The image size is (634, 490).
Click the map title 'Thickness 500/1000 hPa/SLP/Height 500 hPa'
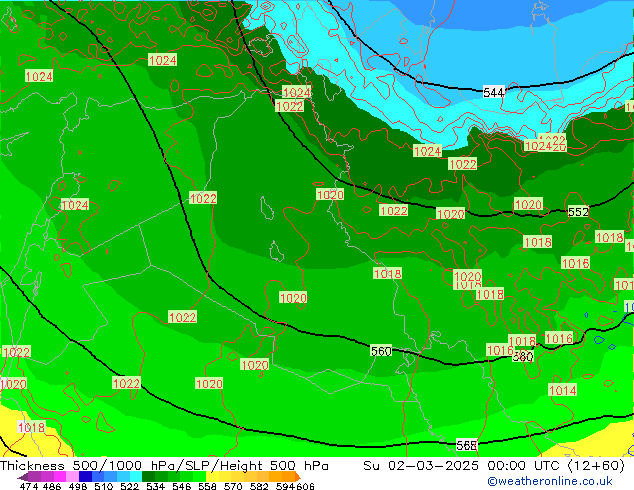[164, 466]
